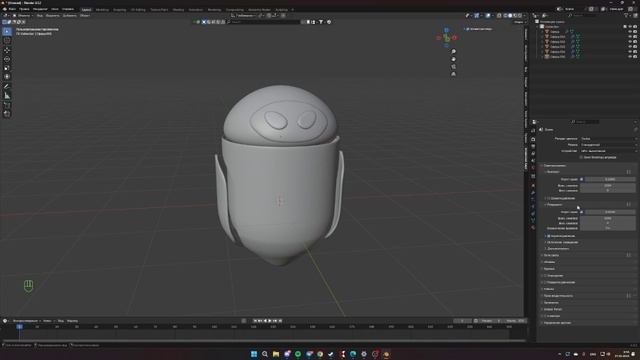Select the Add Cube tool
This screenshot has width=640, height=360.
pyautogui.click(x=7, y=105)
